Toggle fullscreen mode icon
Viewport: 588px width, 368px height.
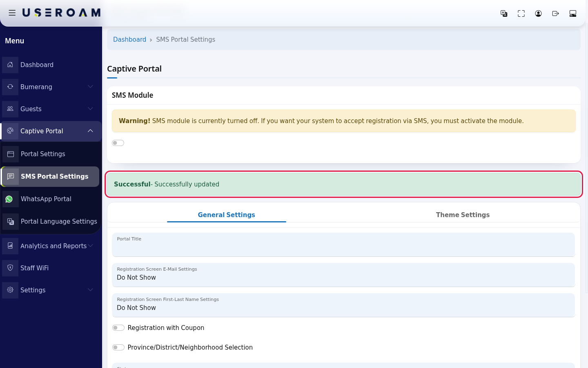(x=521, y=13)
